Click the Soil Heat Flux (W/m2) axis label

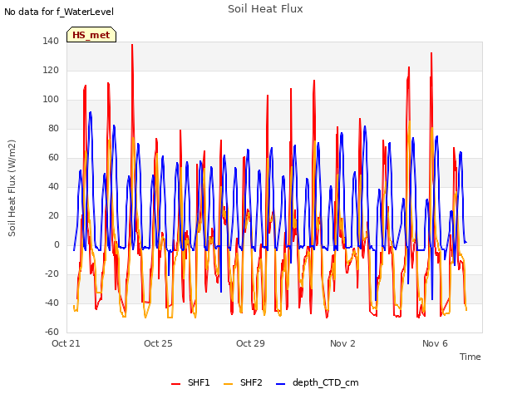coord(12,188)
